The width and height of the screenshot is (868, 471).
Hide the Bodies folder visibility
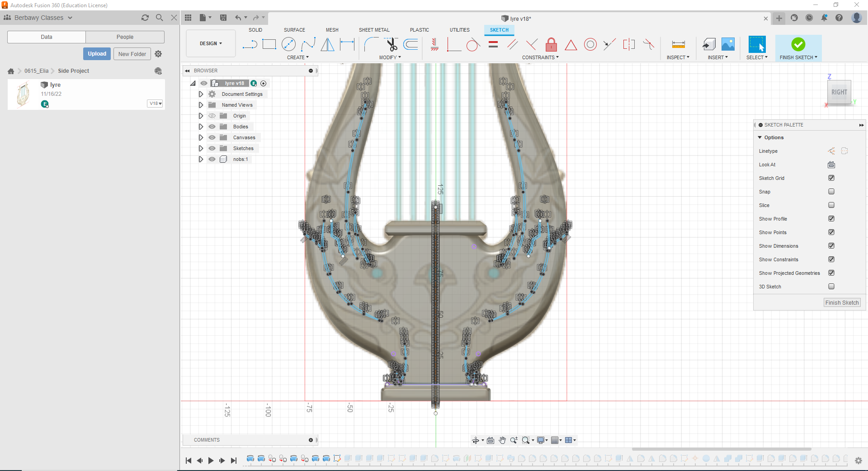(212, 127)
